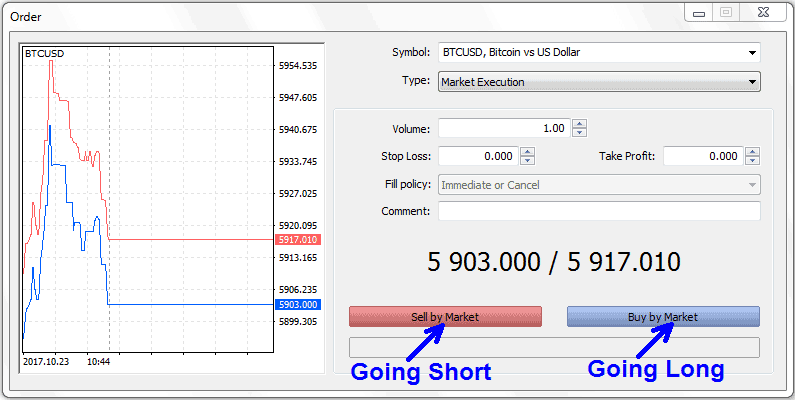Image resolution: width=795 pixels, height=400 pixels.
Task: Increase Volume with the up arrow
Action: 580,123
